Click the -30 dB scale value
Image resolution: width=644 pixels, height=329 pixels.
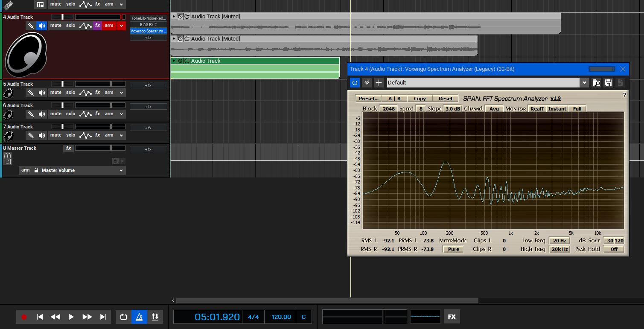609,241
